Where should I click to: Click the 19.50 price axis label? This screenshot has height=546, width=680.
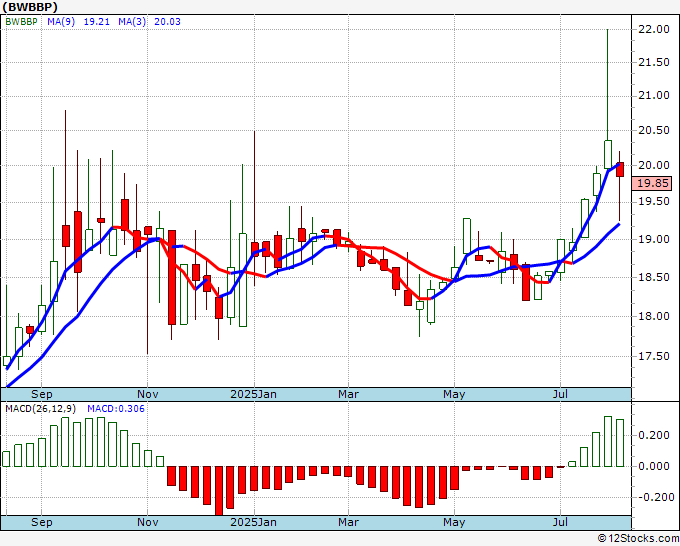[654, 202]
